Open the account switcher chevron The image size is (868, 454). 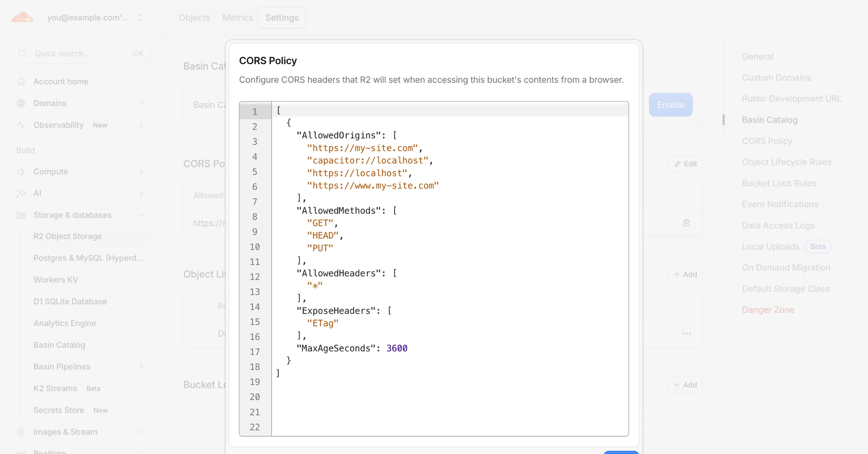coord(140,18)
